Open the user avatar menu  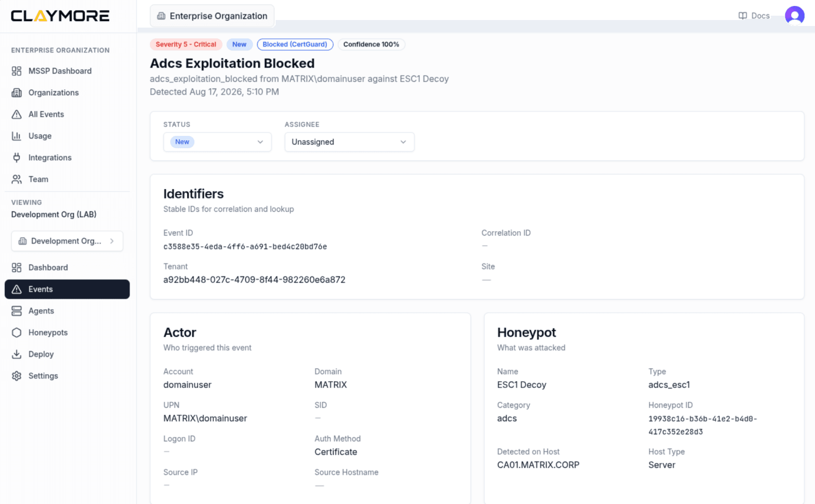tap(794, 16)
